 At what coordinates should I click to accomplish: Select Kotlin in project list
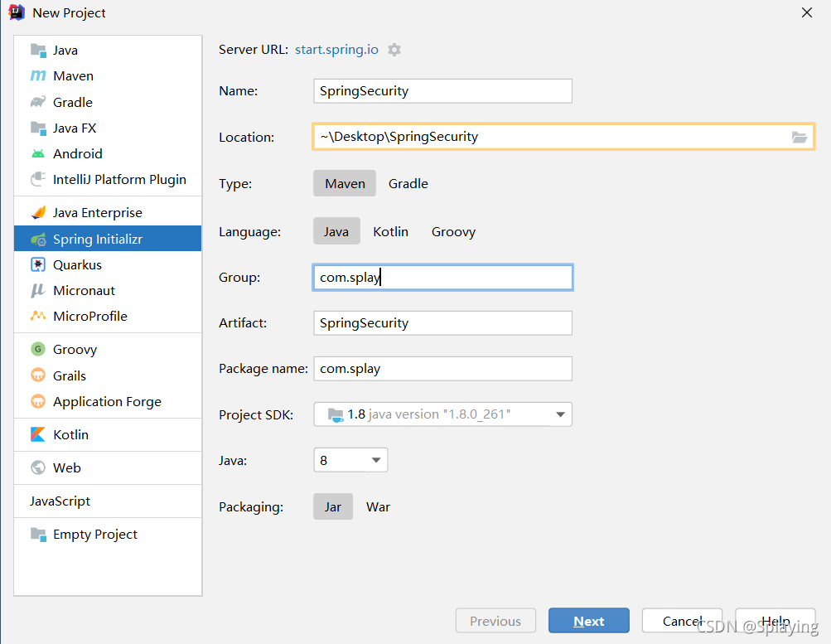point(108,434)
